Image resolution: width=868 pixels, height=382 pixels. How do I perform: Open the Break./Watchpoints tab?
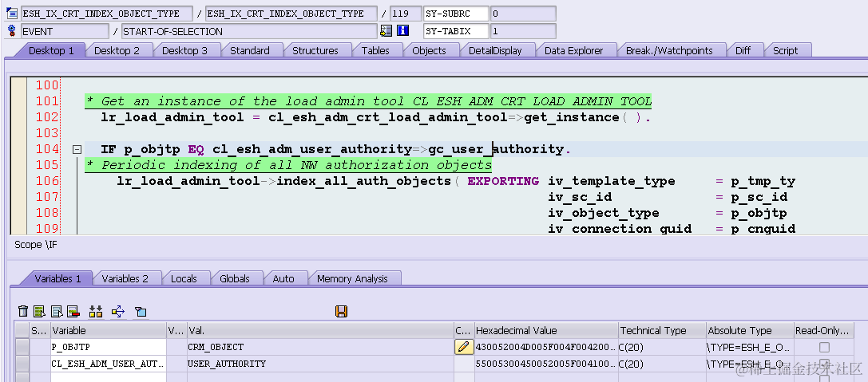[x=669, y=50]
